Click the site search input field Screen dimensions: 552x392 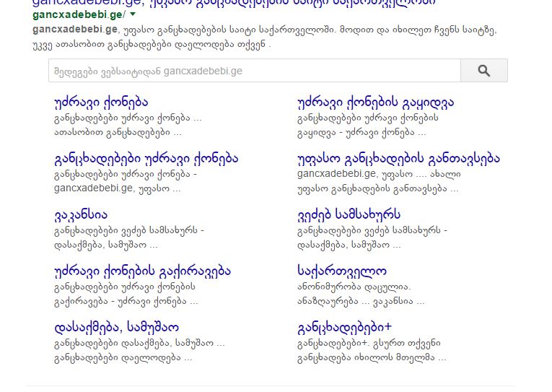point(255,71)
